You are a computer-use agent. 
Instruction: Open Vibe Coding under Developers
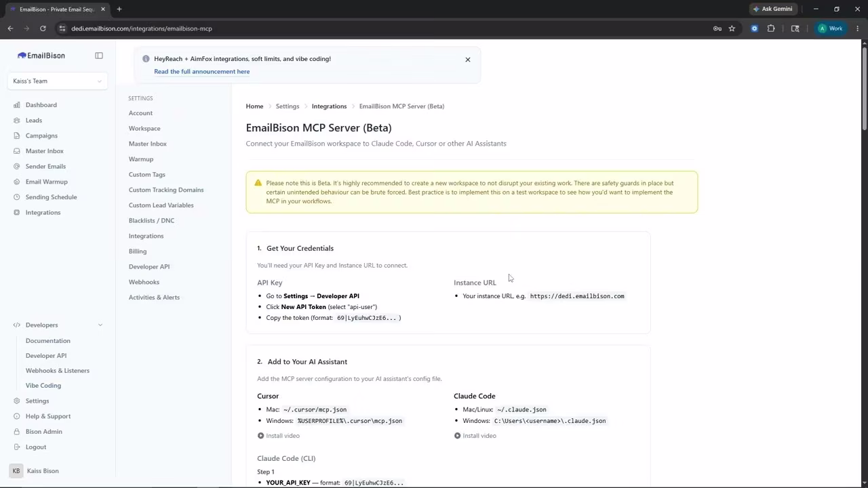click(x=43, y=386)
